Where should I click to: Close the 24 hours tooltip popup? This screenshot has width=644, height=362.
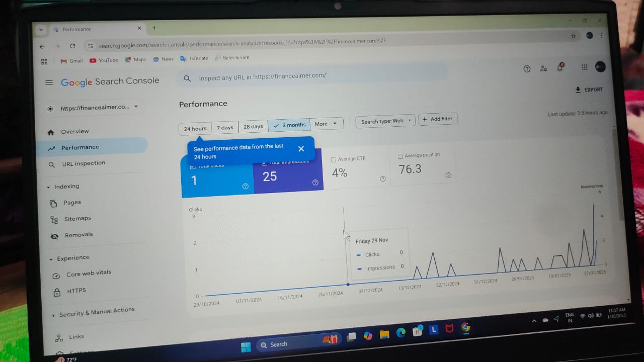pyautogui.click(x=301, y=149)
